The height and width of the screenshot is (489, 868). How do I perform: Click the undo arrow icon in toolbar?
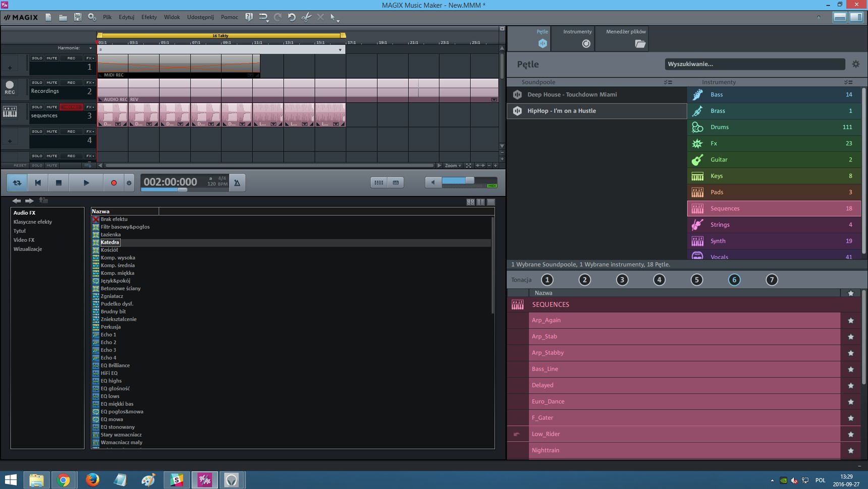point(292,17)
